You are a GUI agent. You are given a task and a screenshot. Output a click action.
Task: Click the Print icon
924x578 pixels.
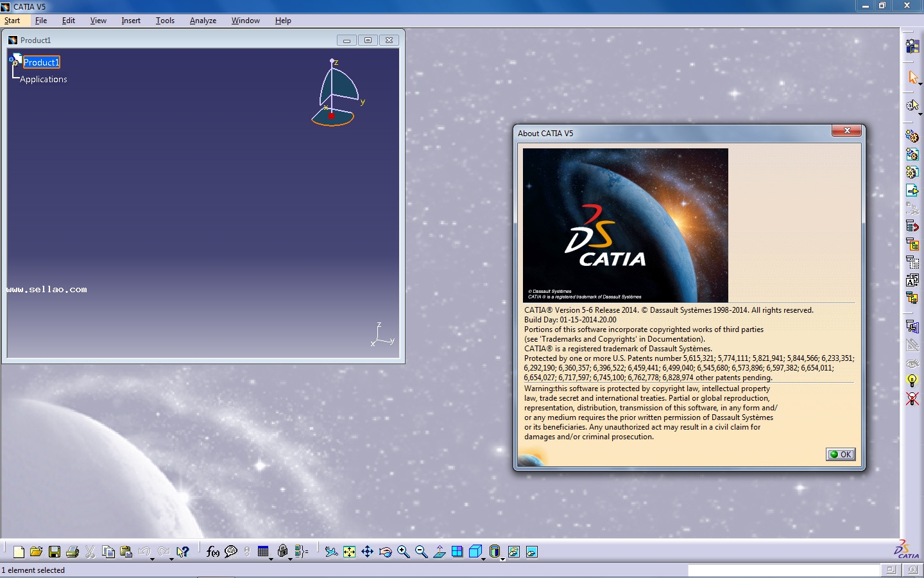click(73, 552)
